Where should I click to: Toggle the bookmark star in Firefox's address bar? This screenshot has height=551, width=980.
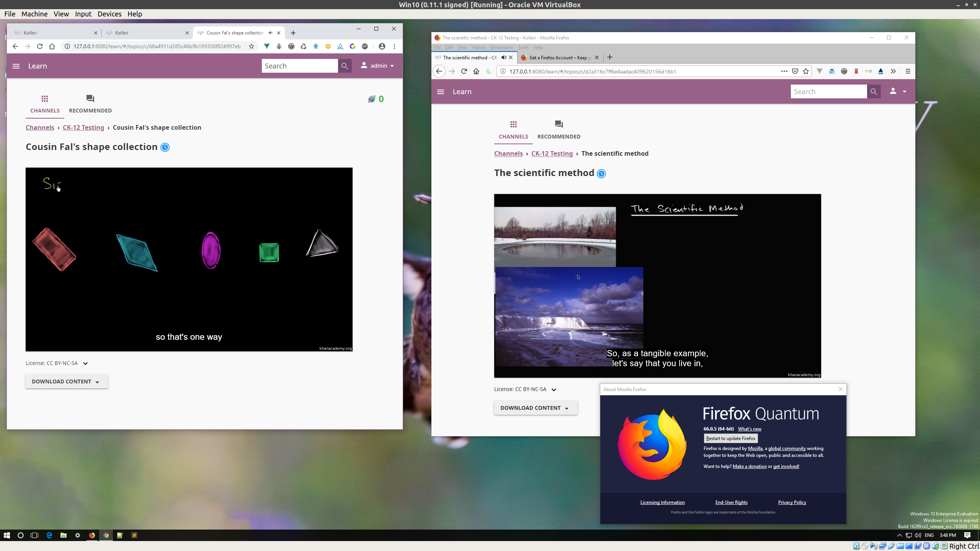coord(805,71)
